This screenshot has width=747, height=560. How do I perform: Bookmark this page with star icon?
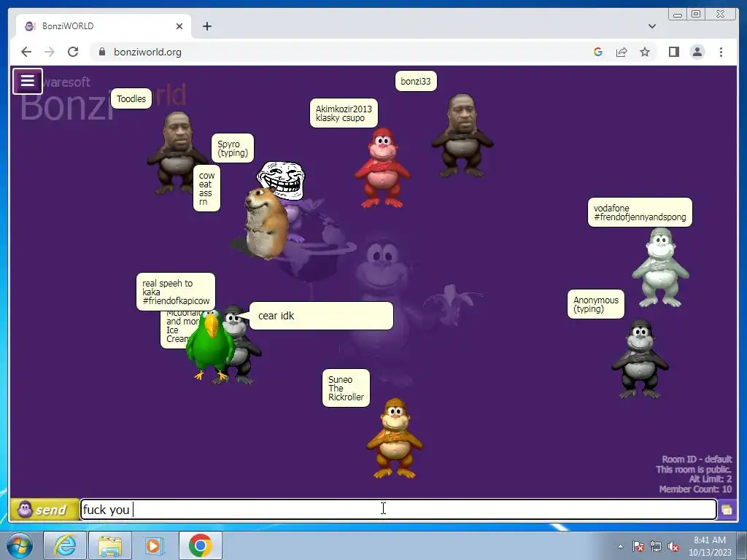click(645, 52)
